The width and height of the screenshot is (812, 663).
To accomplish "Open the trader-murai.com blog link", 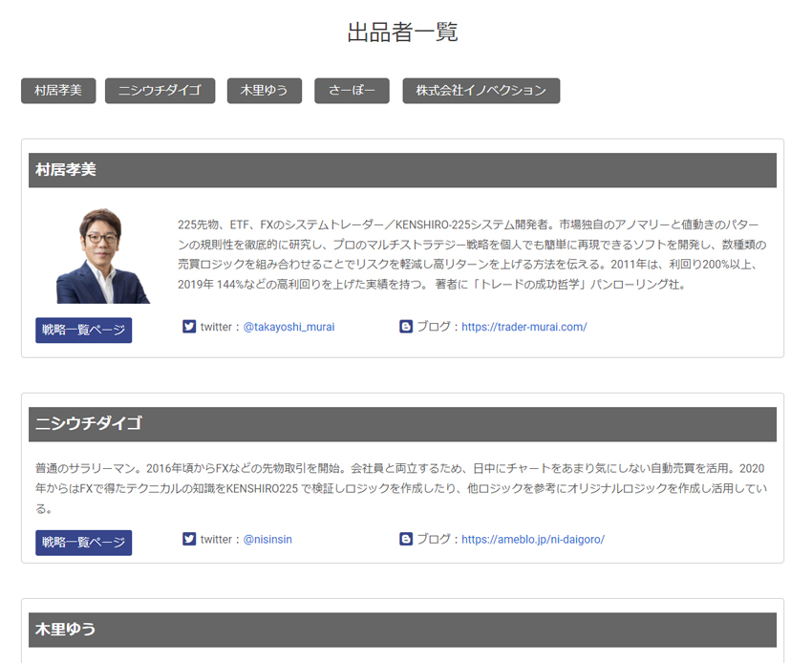I will tap(524, 327).
